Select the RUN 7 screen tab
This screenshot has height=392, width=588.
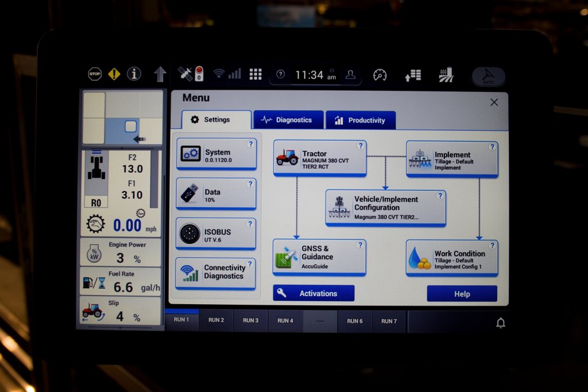click(x=389, y=321)
